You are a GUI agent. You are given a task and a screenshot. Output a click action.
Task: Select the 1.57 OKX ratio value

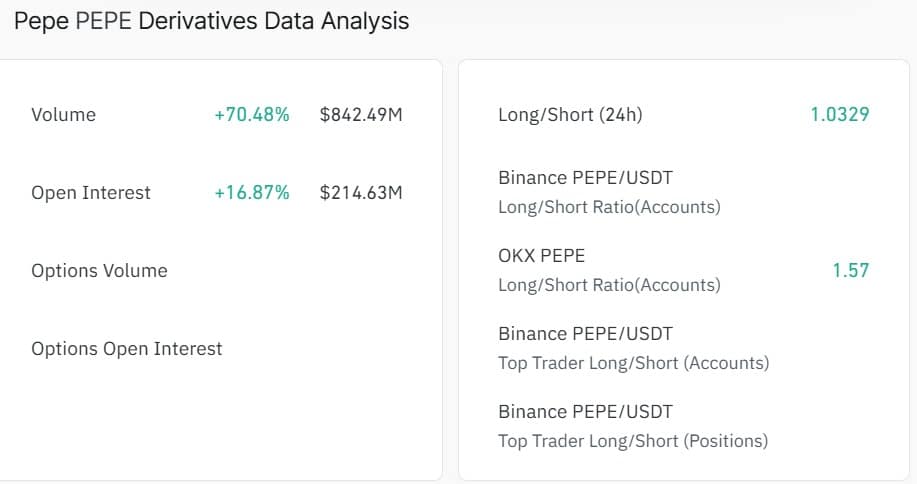pos(851,270)
